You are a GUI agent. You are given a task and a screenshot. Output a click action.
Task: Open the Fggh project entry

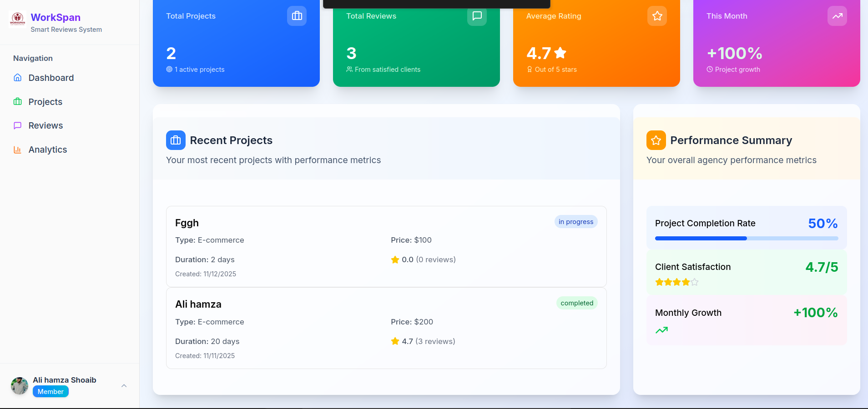[386, 247]
